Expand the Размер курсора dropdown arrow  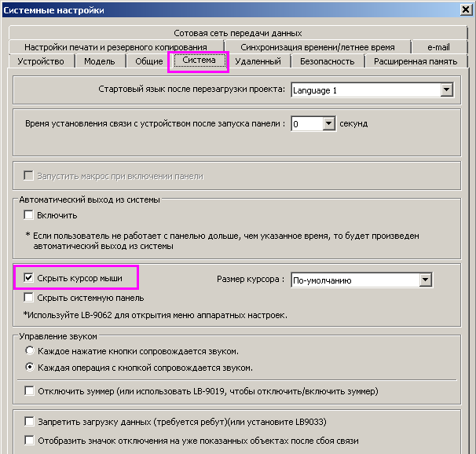[x=425, y=280]
